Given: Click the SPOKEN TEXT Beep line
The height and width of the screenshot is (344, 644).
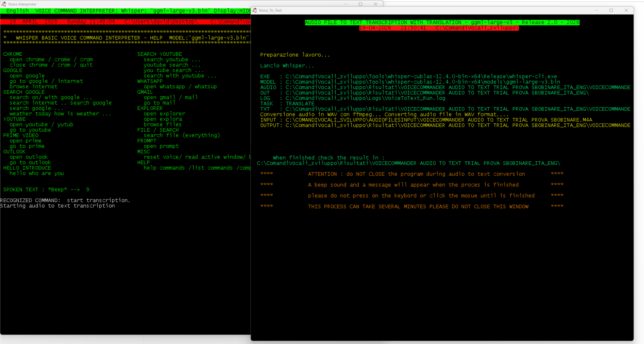Looking at the screenshot, I should click(x=46, y=189).
